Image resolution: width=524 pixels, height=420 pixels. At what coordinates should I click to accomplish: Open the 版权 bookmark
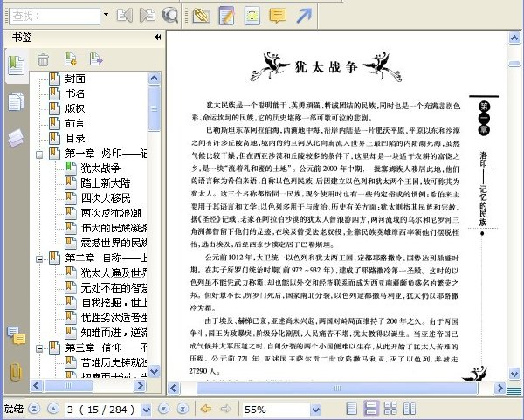coord(75,108)
